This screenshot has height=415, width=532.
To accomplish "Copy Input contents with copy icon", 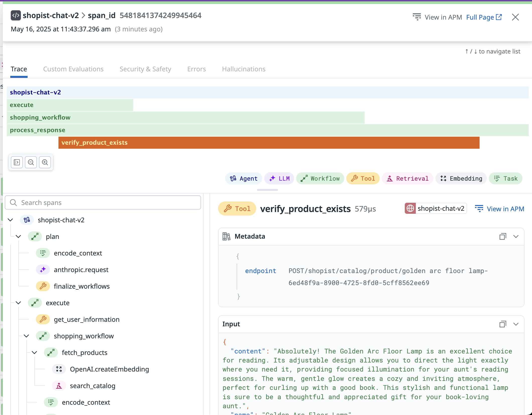I will pyautogui.click(x=503, y=324).
